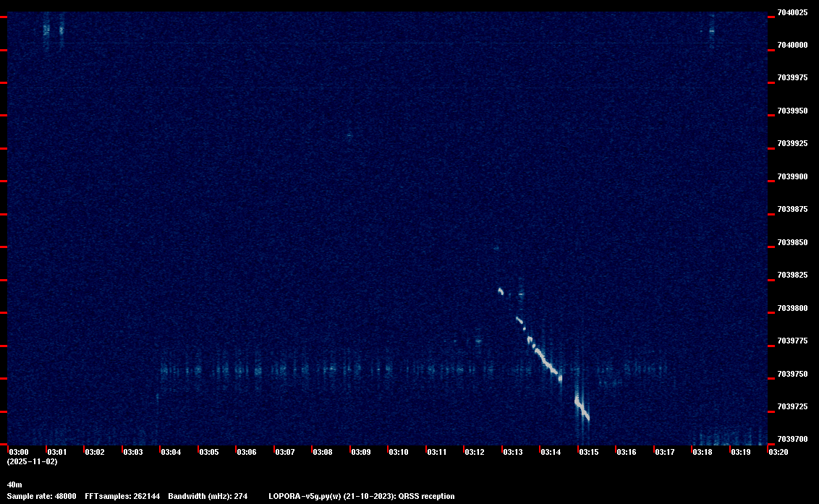Click the 03:08 time axis label

[323, 452]
